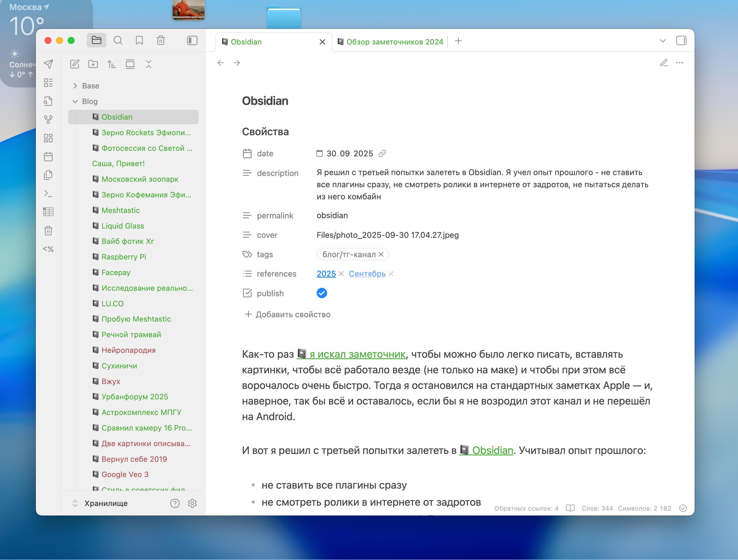
Task: Remove the блог/тг-канал tag
Action: point(381,254)
